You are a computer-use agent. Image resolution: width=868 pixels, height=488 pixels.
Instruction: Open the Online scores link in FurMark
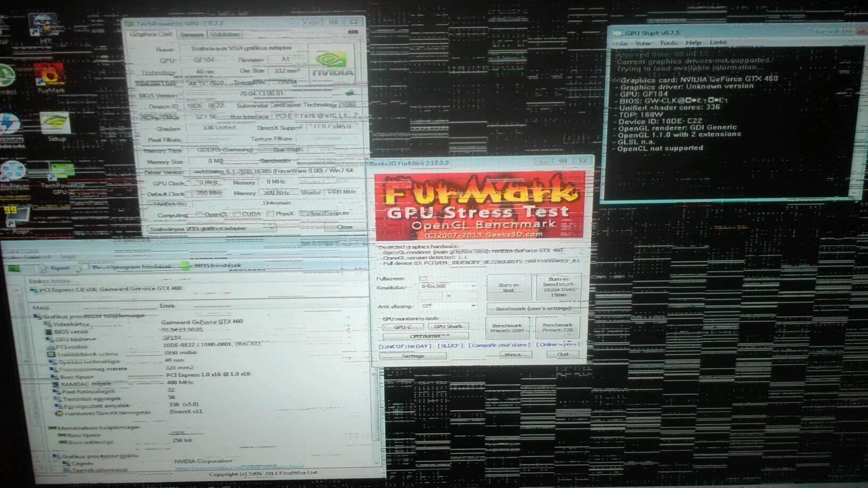[x=557, y=344]
